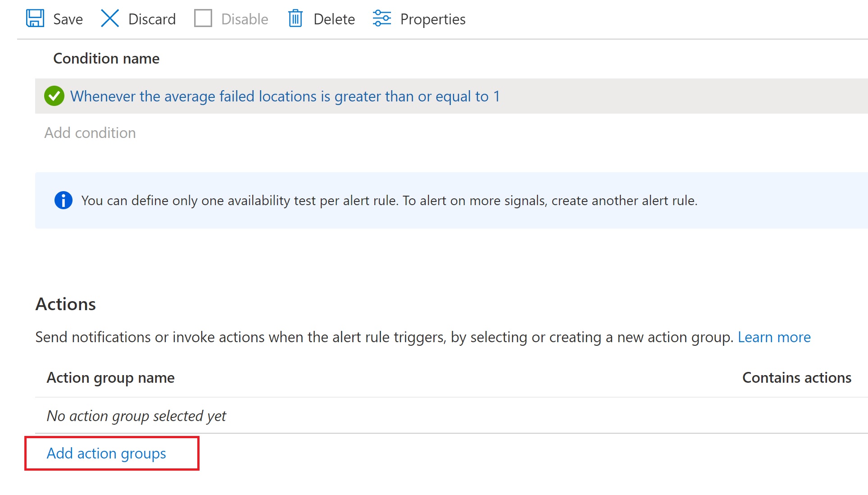Click the Add condition link

click(90, 133)
